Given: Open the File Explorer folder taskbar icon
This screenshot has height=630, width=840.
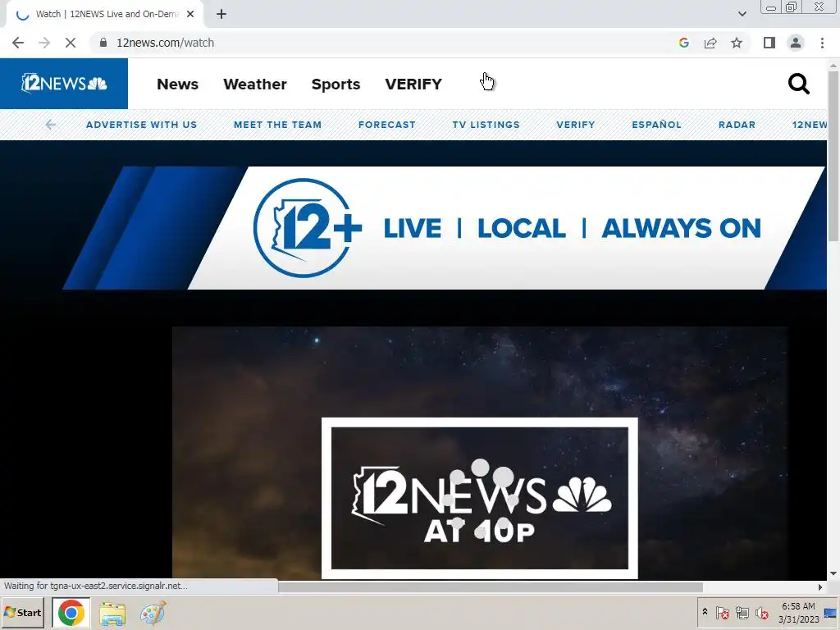Looking at the screenshot, I should [112, 613].
